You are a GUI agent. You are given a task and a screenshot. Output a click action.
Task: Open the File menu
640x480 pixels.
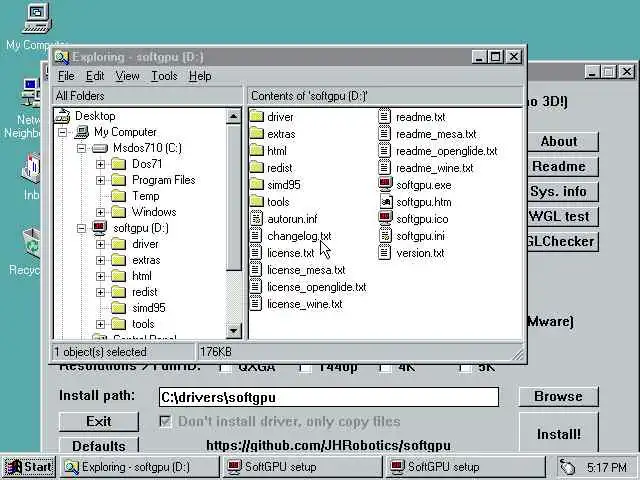coord(66,76)
